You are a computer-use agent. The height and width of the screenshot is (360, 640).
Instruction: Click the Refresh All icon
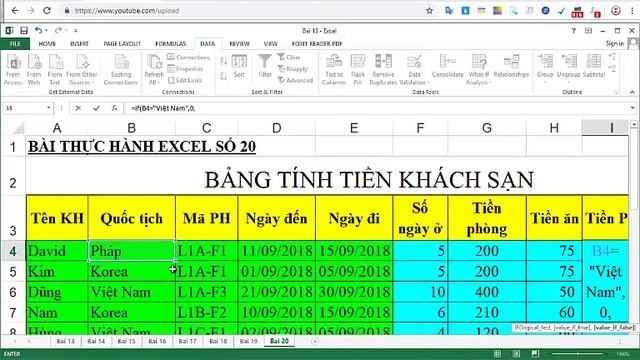(x=154, y=70)
